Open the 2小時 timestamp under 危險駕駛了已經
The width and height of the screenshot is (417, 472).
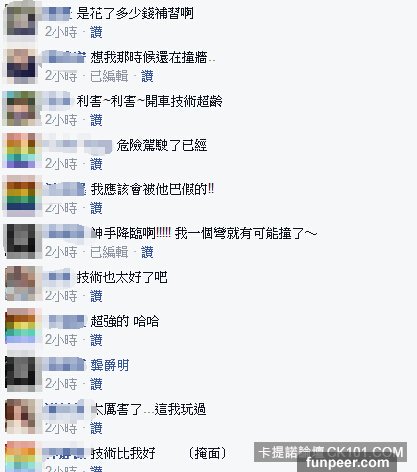pyautogui.click(x=61, y=164)
